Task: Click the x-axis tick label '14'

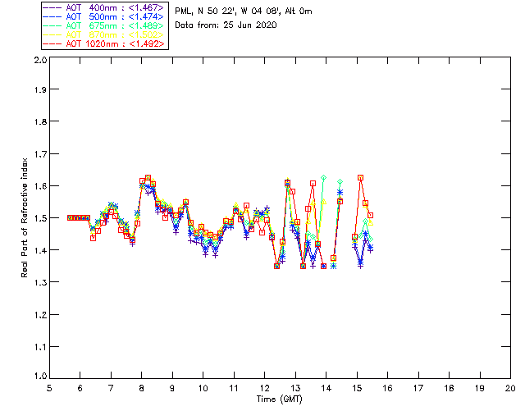Action: [326, 388]
